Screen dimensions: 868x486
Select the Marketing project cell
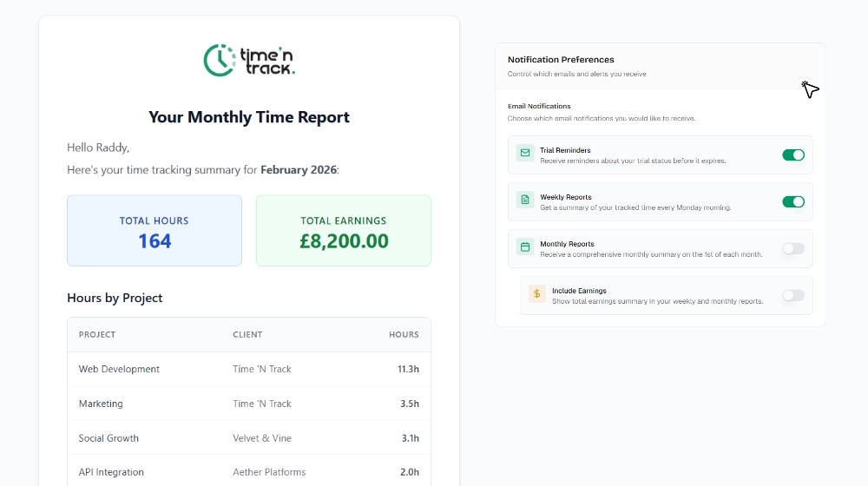click(101, 404)
